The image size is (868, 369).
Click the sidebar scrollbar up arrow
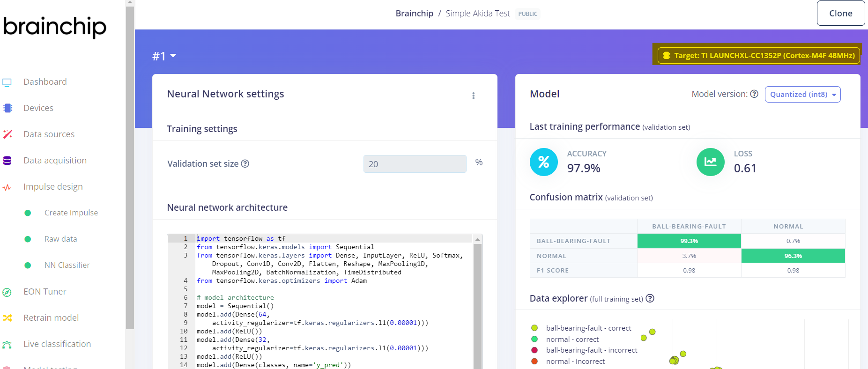tap(130, 3)
